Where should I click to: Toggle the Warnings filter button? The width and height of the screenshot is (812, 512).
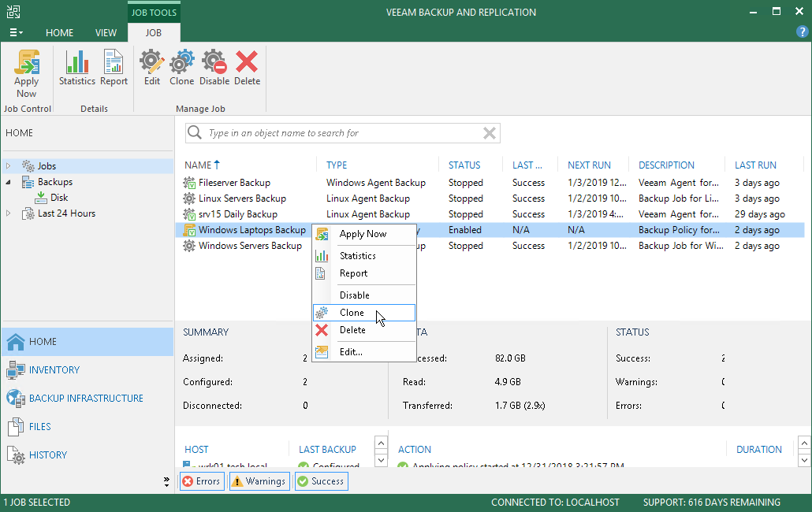pyautogui.click(x=259, y=481)
